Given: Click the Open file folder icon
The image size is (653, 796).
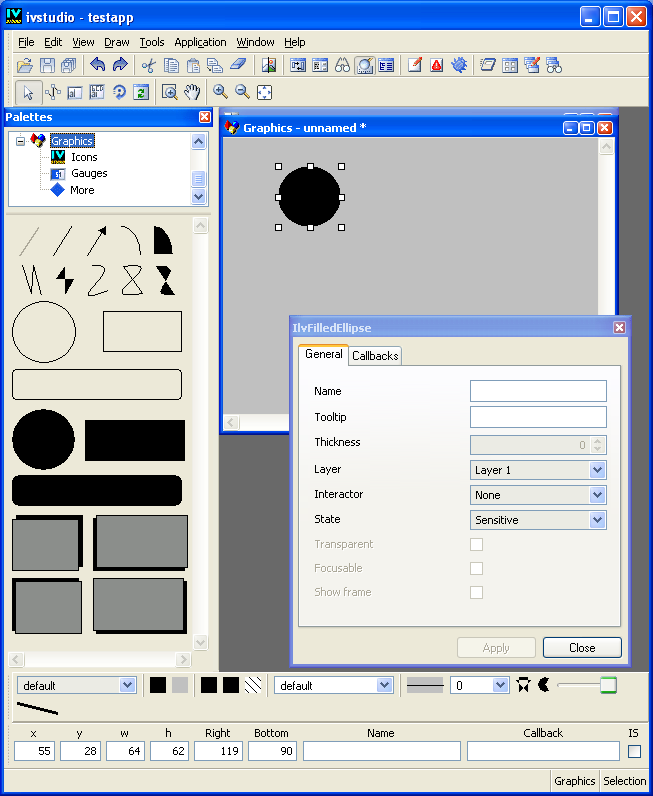Looking at the screenshot, I should (x=26, y=65).
